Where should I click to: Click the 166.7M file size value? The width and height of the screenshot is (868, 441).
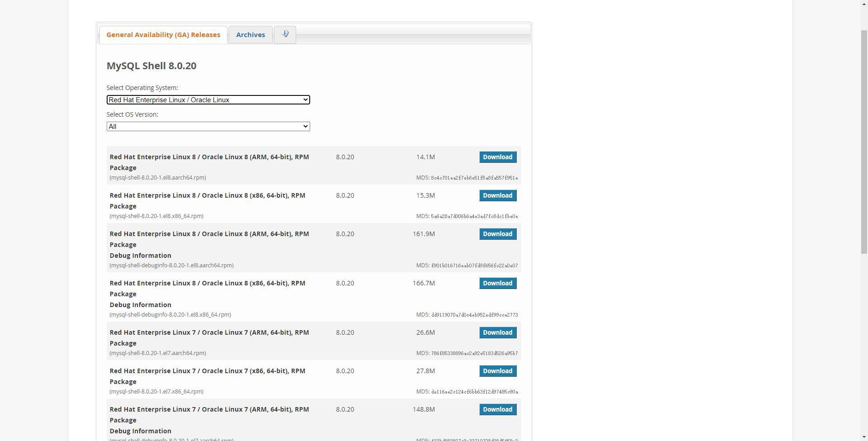[424, 283]
